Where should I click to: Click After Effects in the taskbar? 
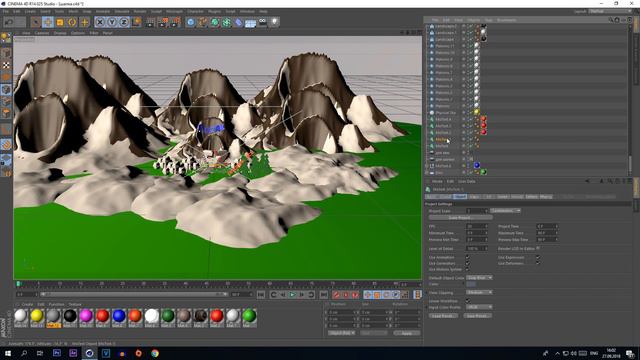(x=73, y=353)
